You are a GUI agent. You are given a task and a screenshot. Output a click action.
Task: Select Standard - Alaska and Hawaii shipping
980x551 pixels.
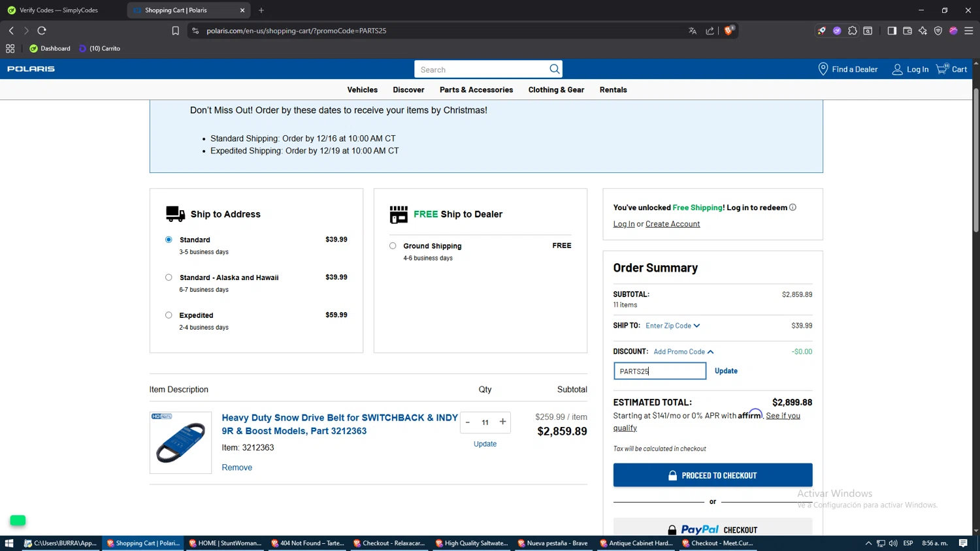coord(169,277)
